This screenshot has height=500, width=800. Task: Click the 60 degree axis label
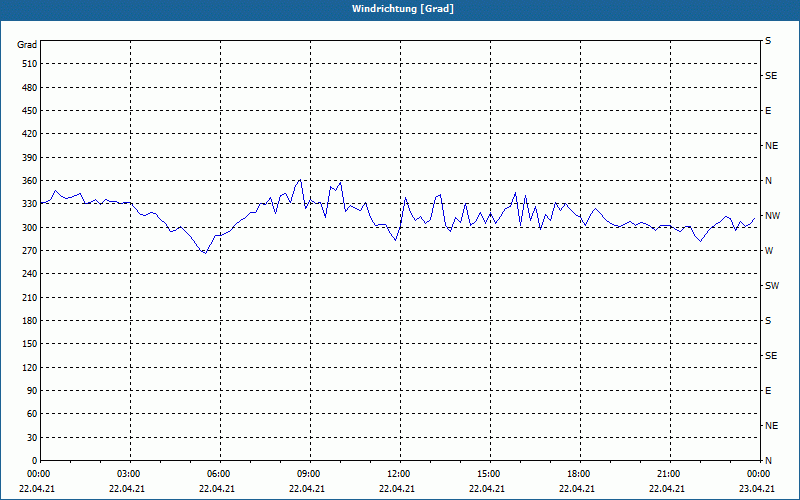coord(32,414)
